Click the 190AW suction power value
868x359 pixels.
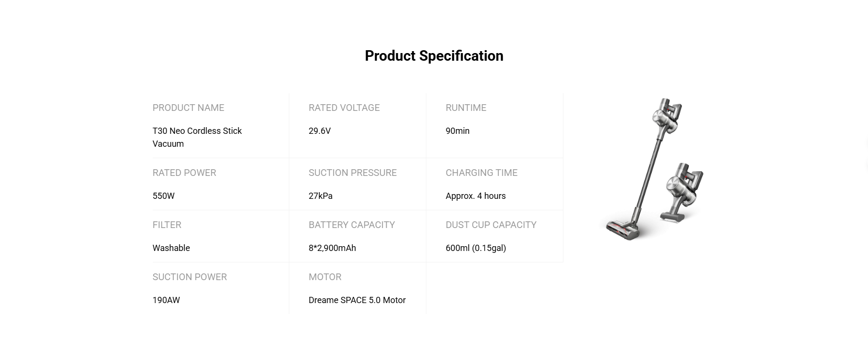(166, 300)
